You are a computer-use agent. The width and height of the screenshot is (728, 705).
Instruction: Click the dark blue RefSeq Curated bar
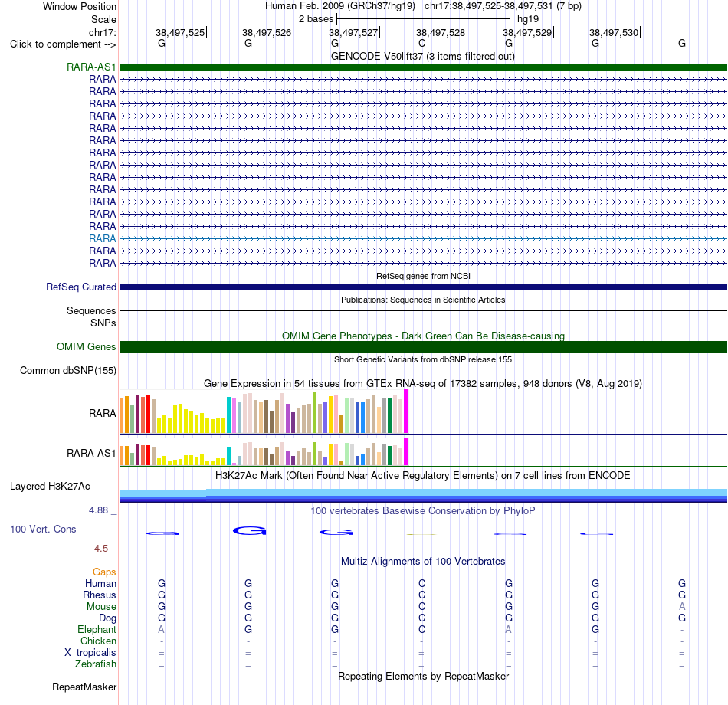[423, 287]
